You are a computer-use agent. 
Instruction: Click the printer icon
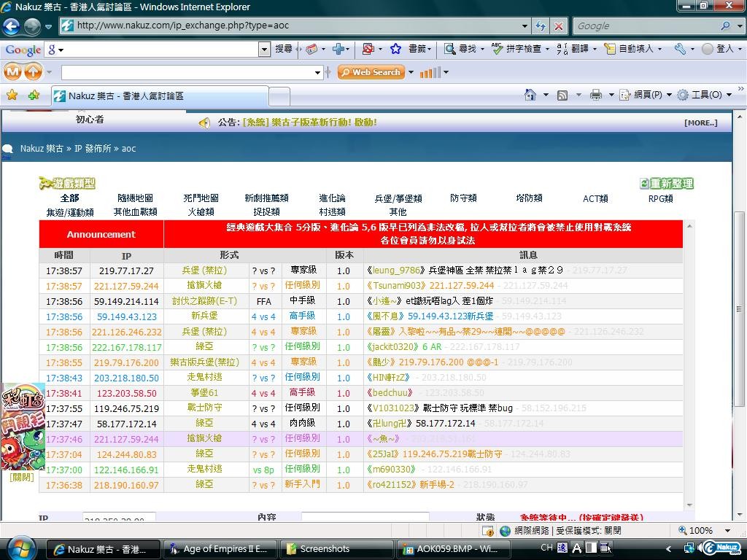pyautogui.click(x=596, y=95)
